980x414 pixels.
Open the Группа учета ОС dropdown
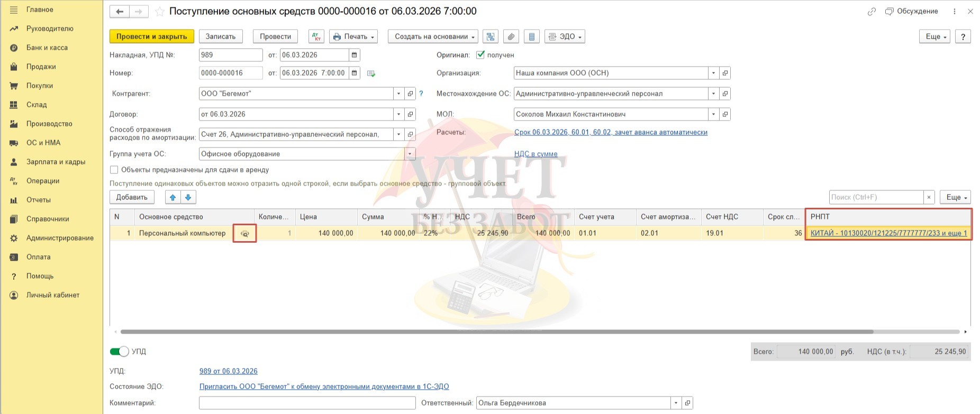coord(410,154)
